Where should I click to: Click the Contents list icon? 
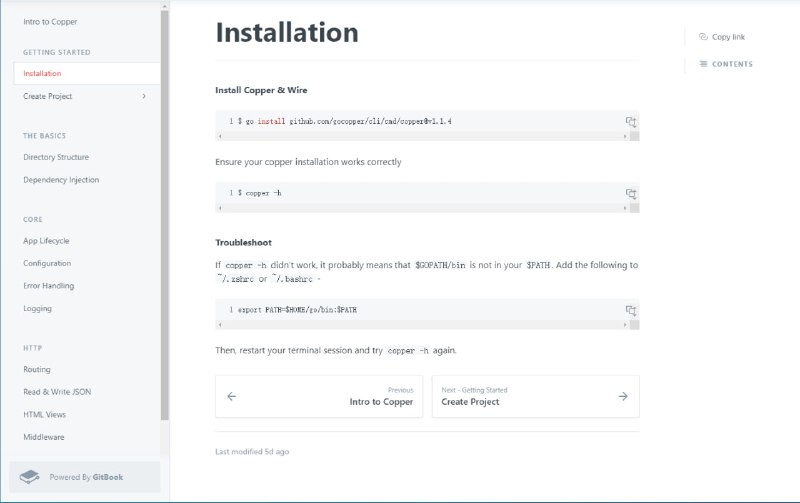tap(703, 64)
